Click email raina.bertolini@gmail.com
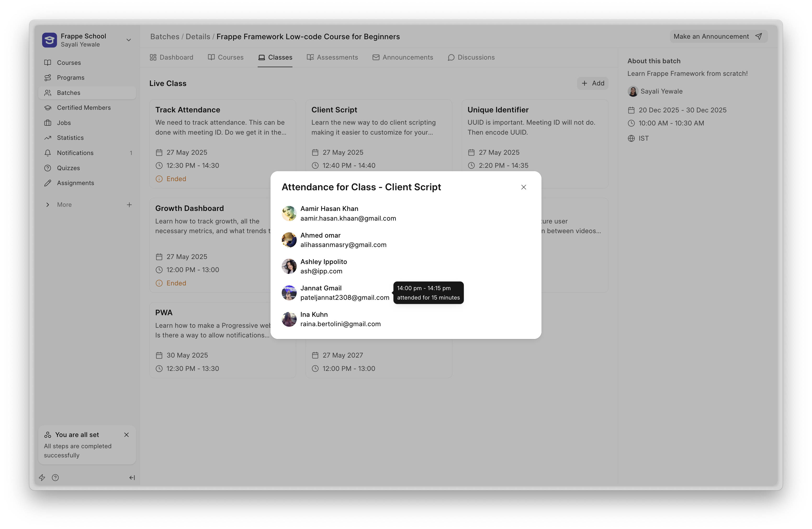This screenshot has height=529, width=812. pos(340,324)
